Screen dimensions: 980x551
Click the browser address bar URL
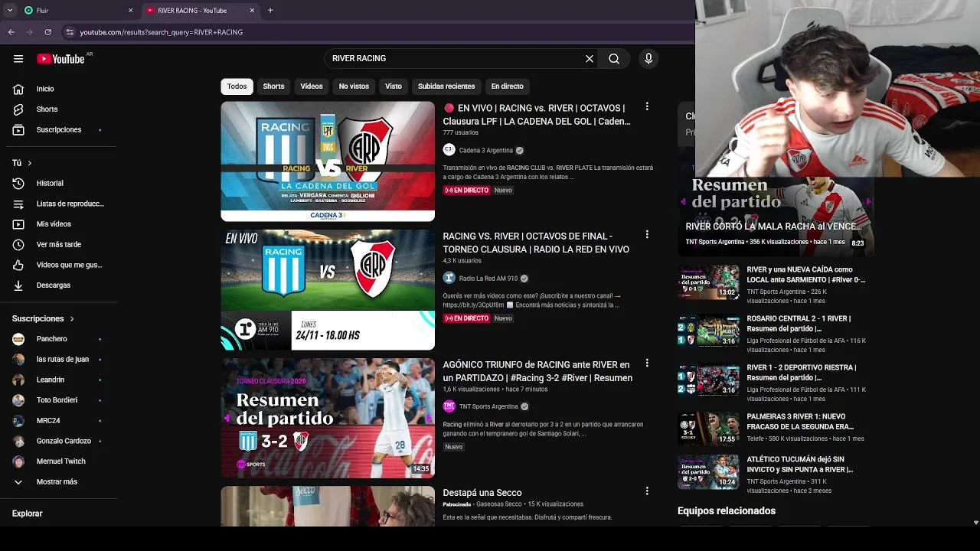162,32
